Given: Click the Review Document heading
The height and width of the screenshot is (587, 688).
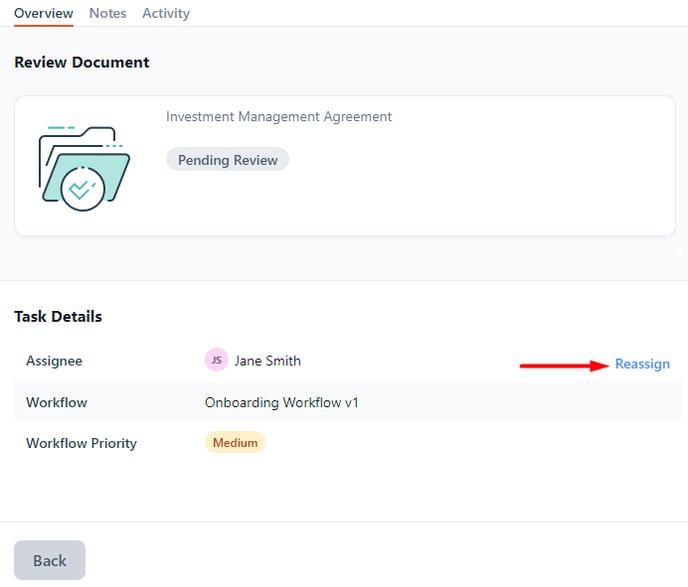Looking at the screenshot, I should [x=82, y=62].
